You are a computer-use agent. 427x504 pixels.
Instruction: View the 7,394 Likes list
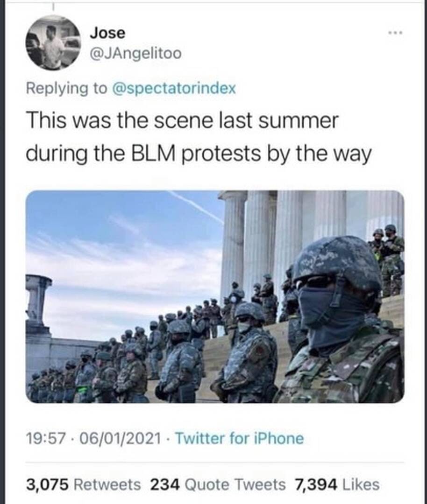pos(337,484)
